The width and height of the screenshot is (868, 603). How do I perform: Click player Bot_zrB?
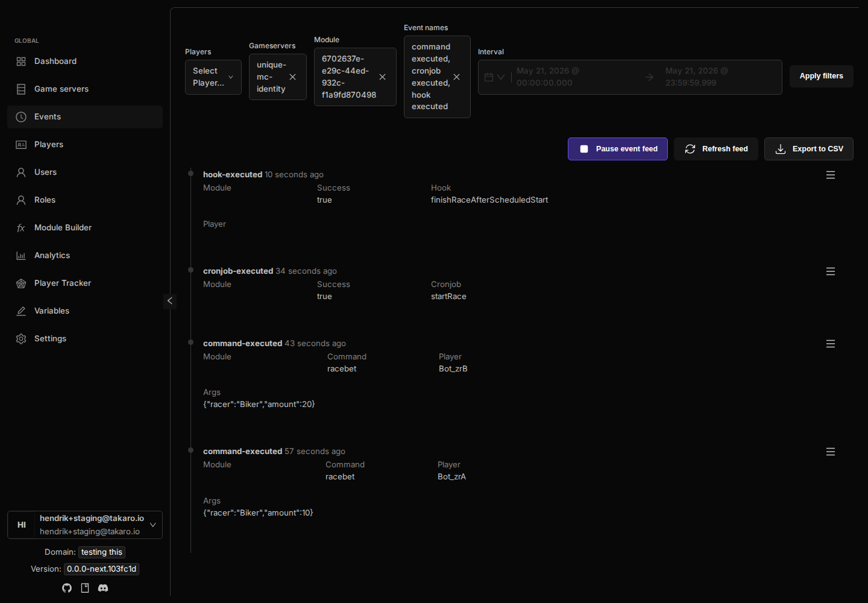pos(453,369)
